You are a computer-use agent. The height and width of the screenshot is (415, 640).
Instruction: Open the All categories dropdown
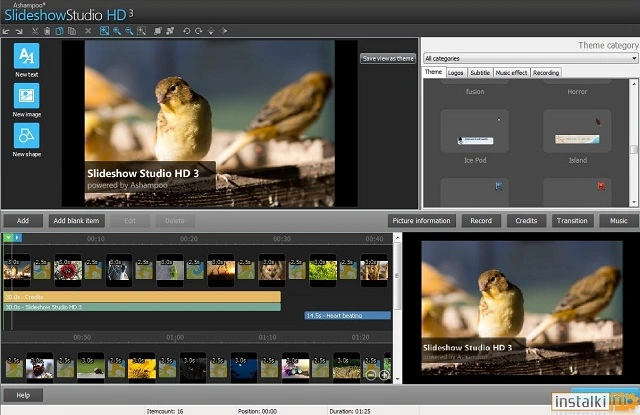(530, 59)
